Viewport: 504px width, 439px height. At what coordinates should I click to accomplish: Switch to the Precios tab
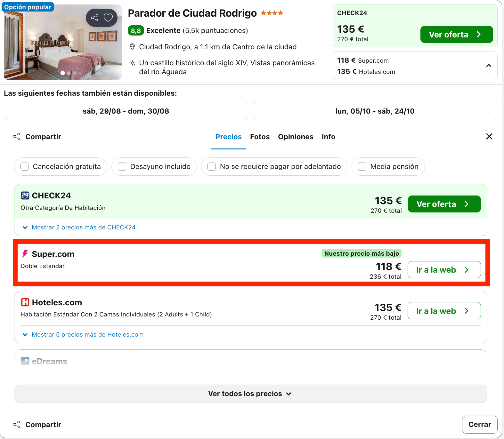click(x=229, y=137)
